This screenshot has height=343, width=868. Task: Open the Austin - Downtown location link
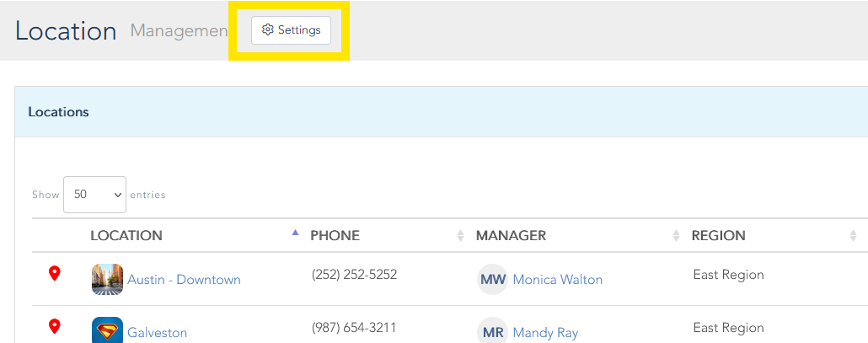[184, 280]
